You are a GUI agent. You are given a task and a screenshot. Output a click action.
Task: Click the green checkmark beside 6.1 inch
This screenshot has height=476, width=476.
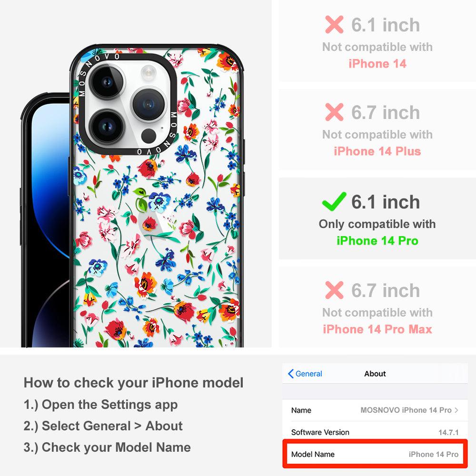(334, 201)
